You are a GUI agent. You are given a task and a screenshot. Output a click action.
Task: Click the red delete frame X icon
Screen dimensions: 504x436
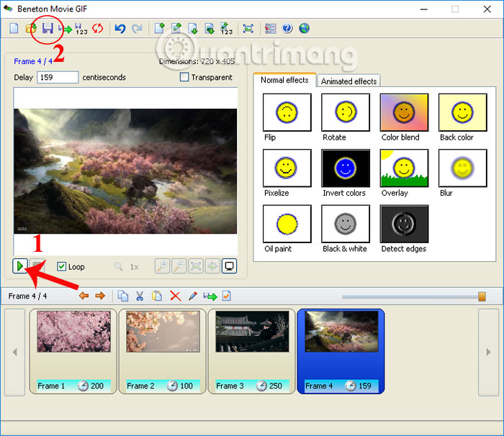click(x=175, y=296)
